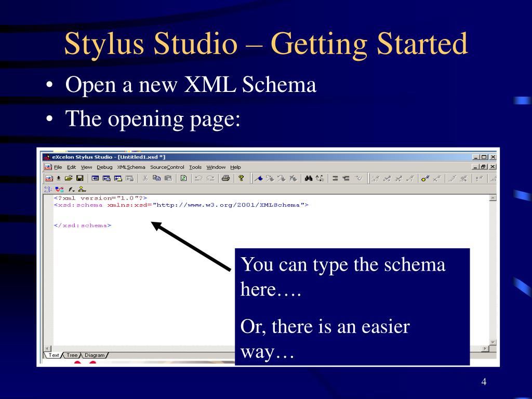Click the first blue window-arrow toolbar icon
Image resolution: width=532 pixels, height=399 pixels.
tap(96, 178)
